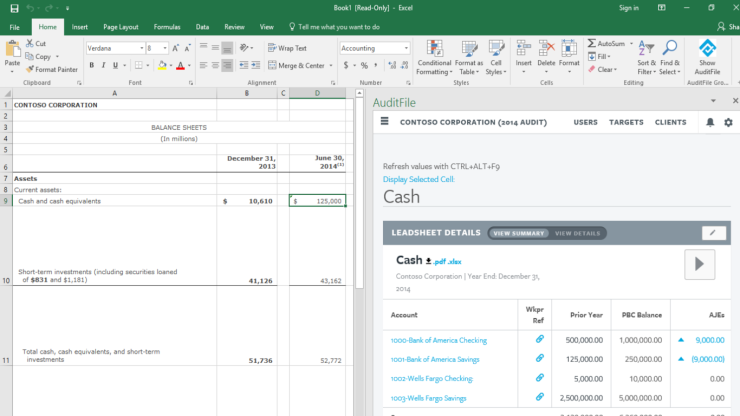This screenshot has width=740, height=416.
Task: Click Display Selected Cell link
Action: click(419, 179)
